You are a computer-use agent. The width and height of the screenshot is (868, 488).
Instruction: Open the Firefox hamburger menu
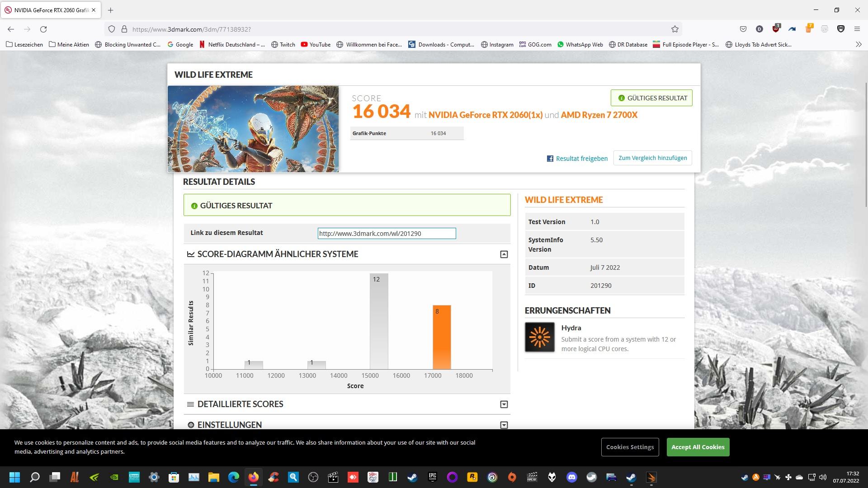(857, 29)
